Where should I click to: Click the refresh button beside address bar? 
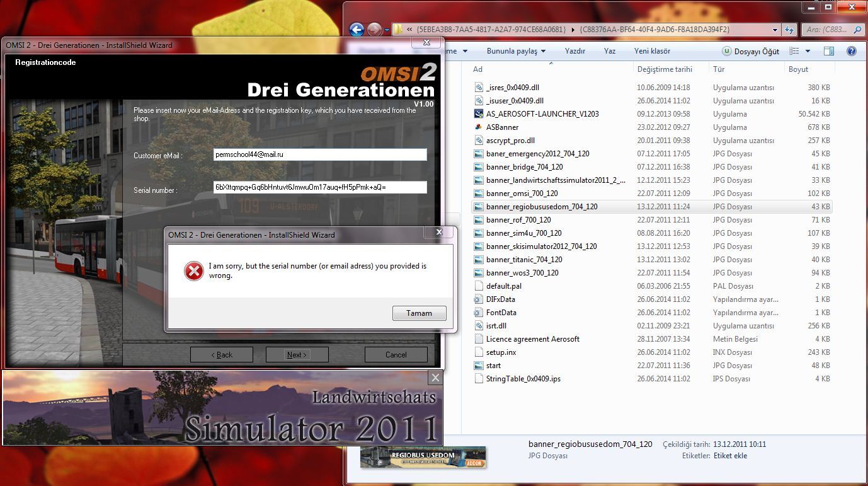[789, 30]
